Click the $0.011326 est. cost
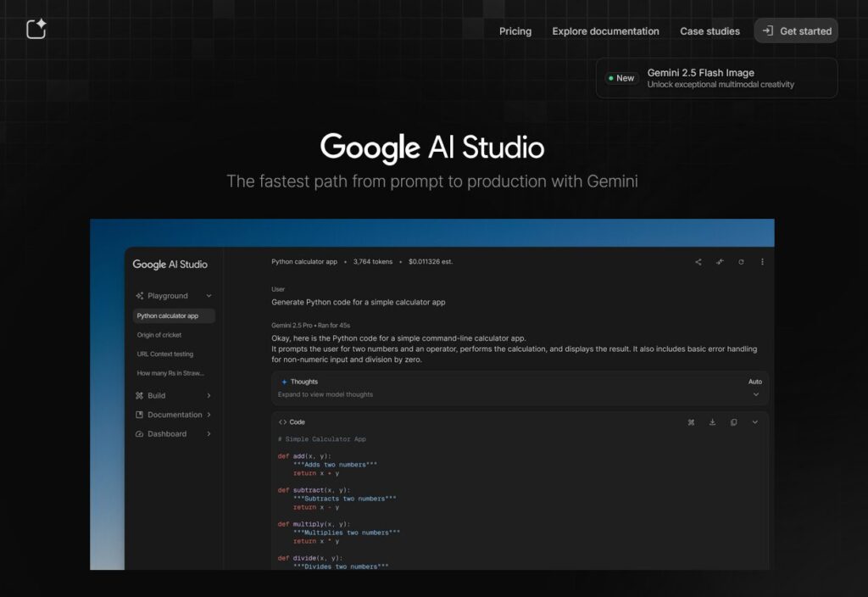 (431, 261)
